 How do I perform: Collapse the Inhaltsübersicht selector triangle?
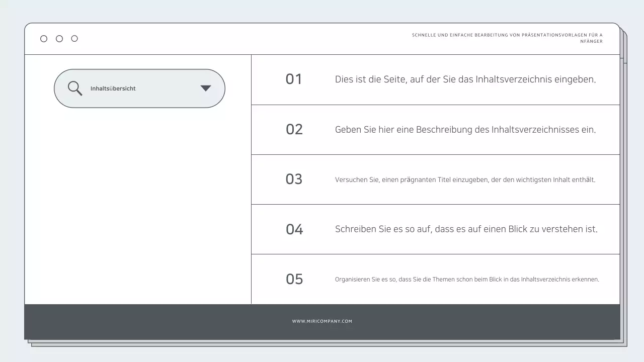click(x=205, y=88)
